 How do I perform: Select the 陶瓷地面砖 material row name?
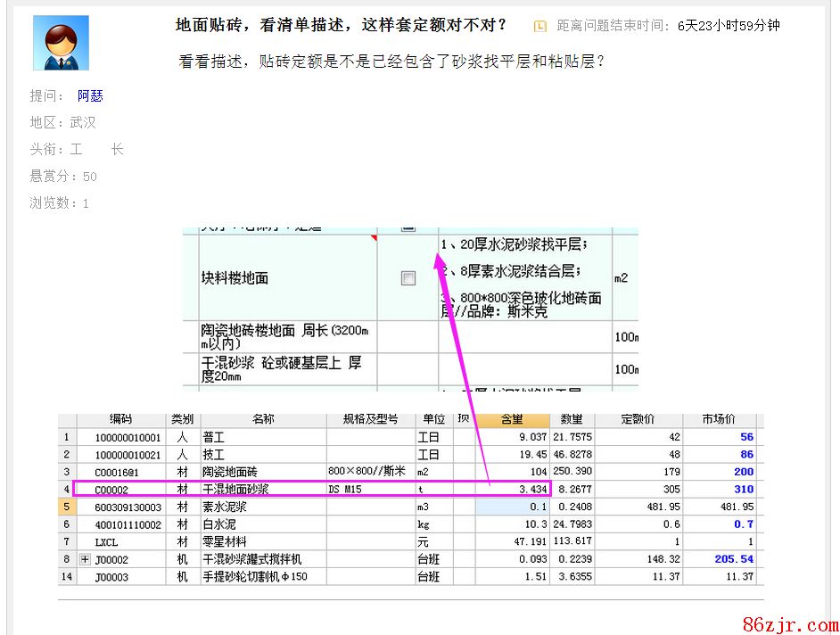[x=263, y=472]
